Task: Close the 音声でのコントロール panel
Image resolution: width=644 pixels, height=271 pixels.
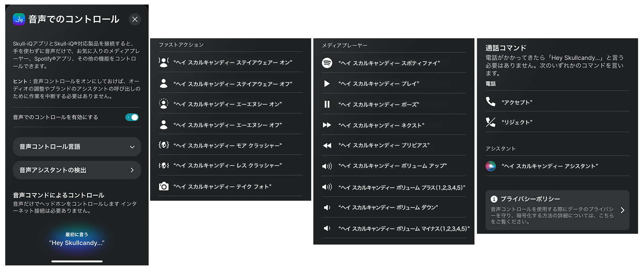Action: pos(135,19)
